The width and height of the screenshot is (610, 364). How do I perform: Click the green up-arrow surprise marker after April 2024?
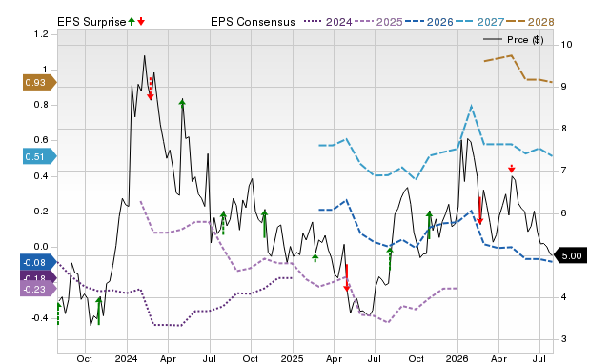pyautogui.click(x=182, y=103)
